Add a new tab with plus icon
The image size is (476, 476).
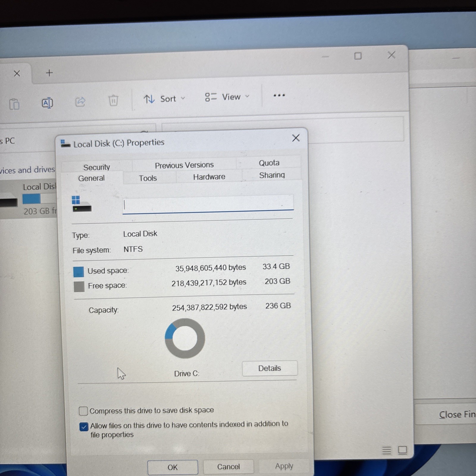49,73
